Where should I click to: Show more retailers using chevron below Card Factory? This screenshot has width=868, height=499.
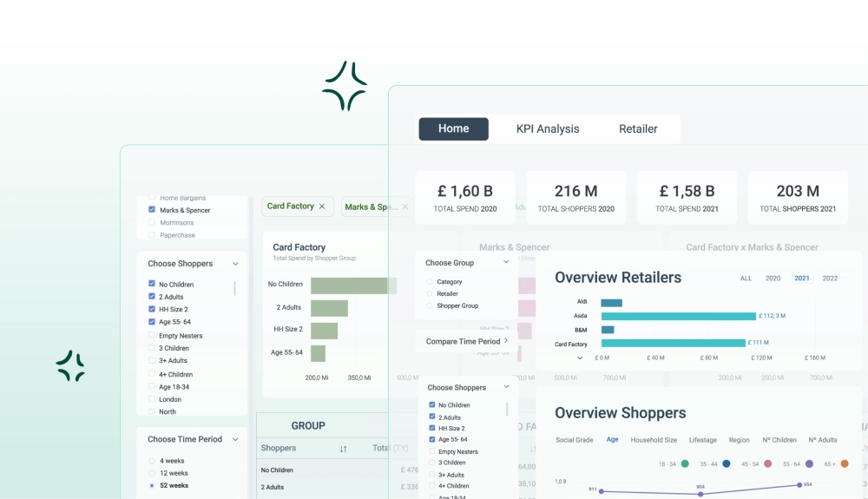(580, 358)
